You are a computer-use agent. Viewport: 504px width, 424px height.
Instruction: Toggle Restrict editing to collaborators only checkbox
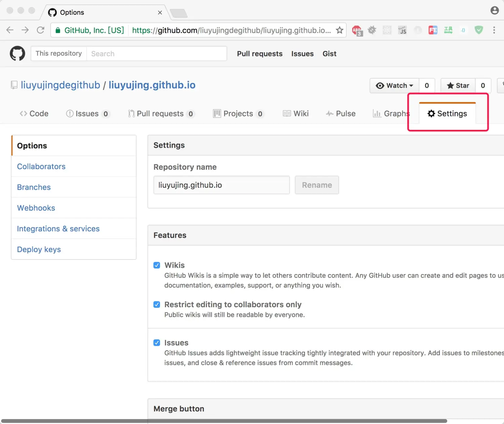coord(157,304)
